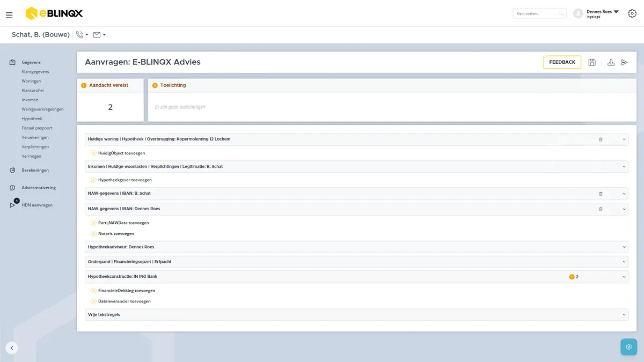Image resolution: width=644 pixels, height=362 pixels.
Task: Expand the Onderpand | Financieringsopzet | Erfpacht chevron
Action: tap(624, 262)
